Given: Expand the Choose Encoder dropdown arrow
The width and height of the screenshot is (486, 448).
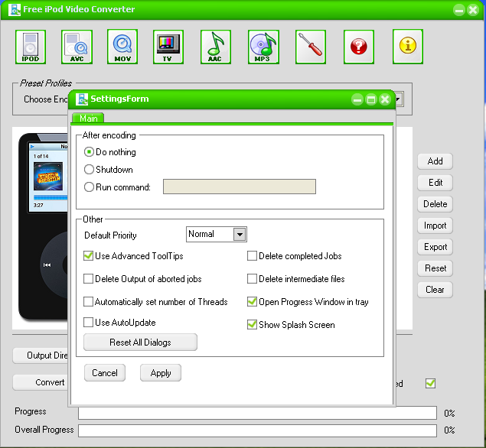Looking at the screenshot, I should (x=400, y=99).
